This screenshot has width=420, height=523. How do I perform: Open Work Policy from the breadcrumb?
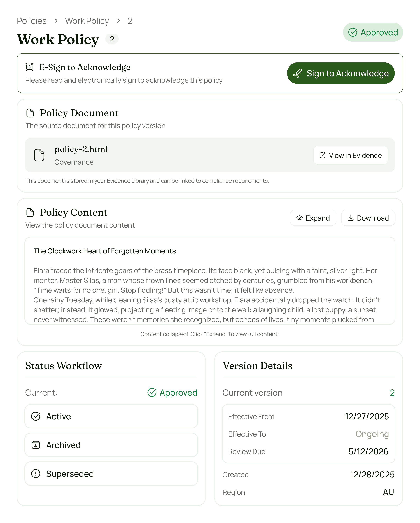pos(87,21)
